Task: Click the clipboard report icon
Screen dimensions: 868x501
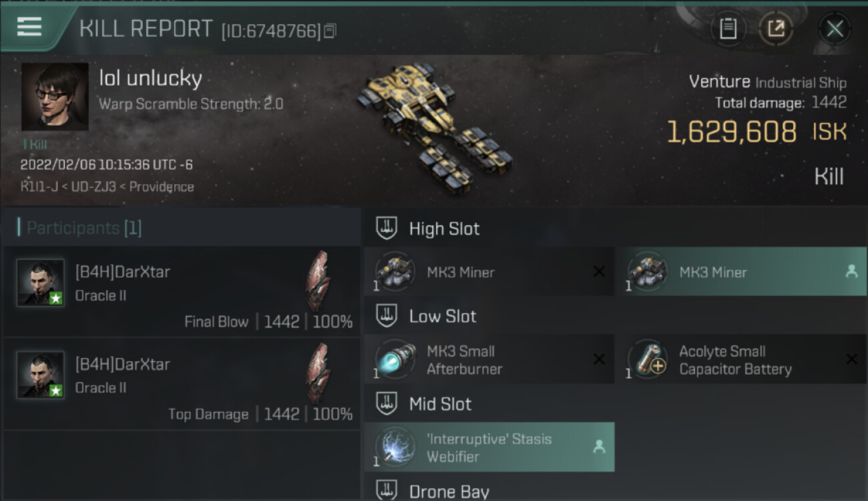Action: coord(728,28)
